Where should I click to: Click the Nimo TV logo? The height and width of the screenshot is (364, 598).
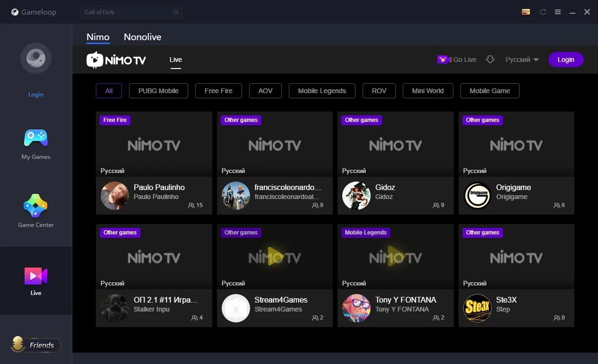(116, 60)
